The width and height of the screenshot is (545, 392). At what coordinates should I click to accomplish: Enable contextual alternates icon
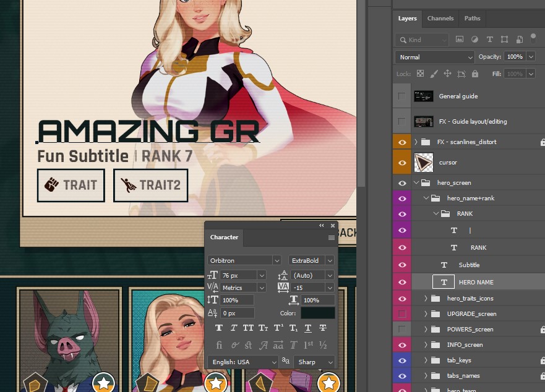234,345
